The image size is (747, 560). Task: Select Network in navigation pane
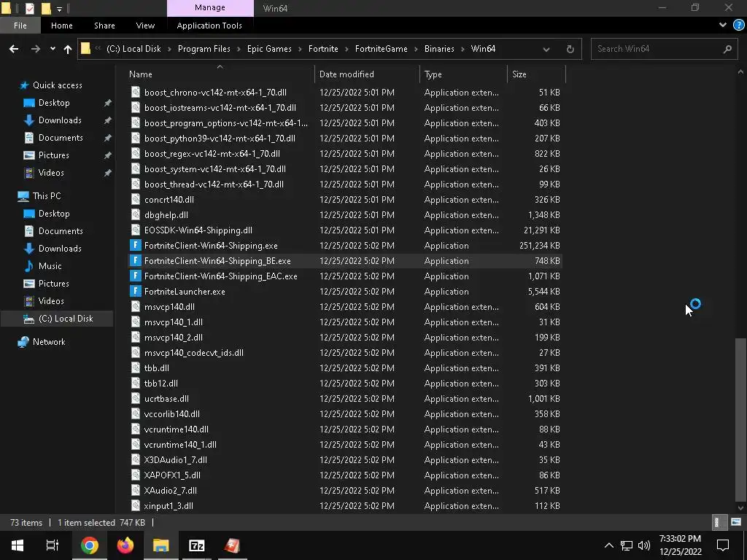pos(49,342)
